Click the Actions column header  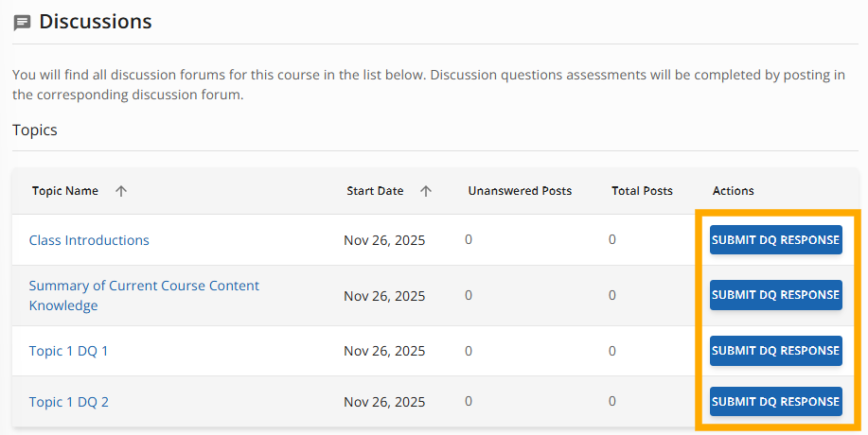pos(733,191)
